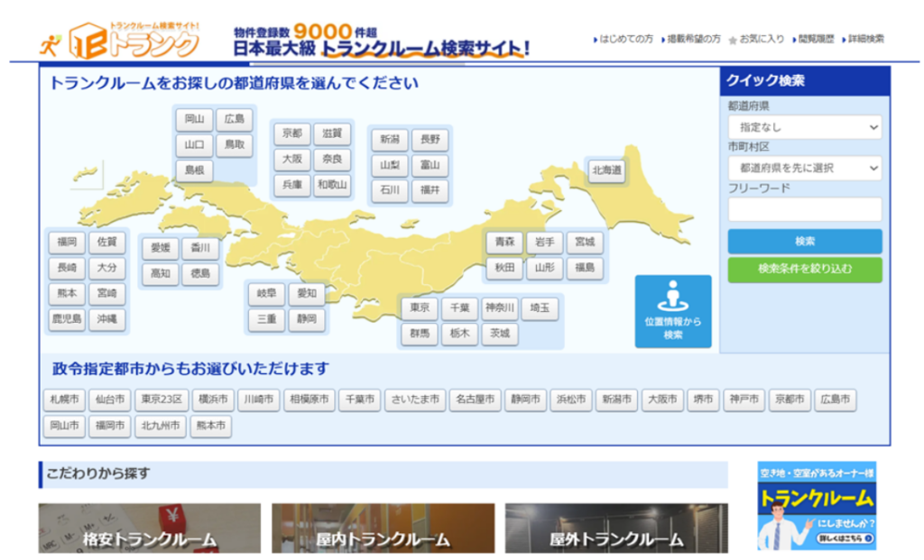
Task: Open the お気に入り link
Action: tap(762, 39)
